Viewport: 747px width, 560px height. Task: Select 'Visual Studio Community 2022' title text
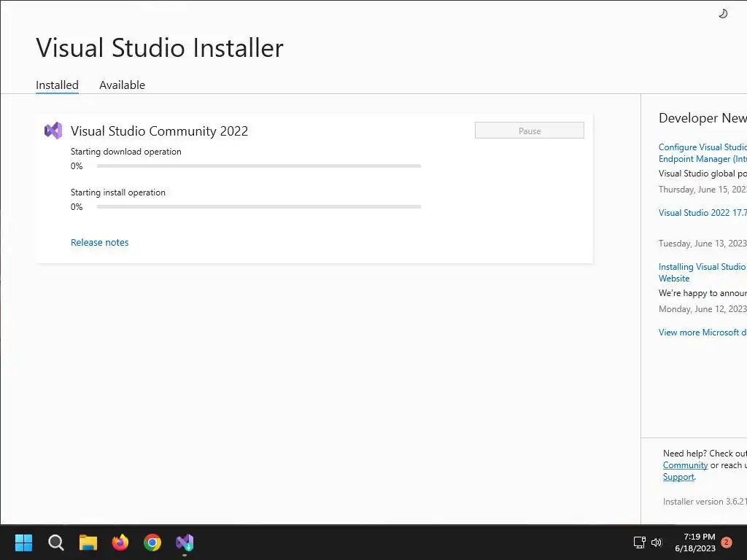pyautogui.click(x=159, y=131)
